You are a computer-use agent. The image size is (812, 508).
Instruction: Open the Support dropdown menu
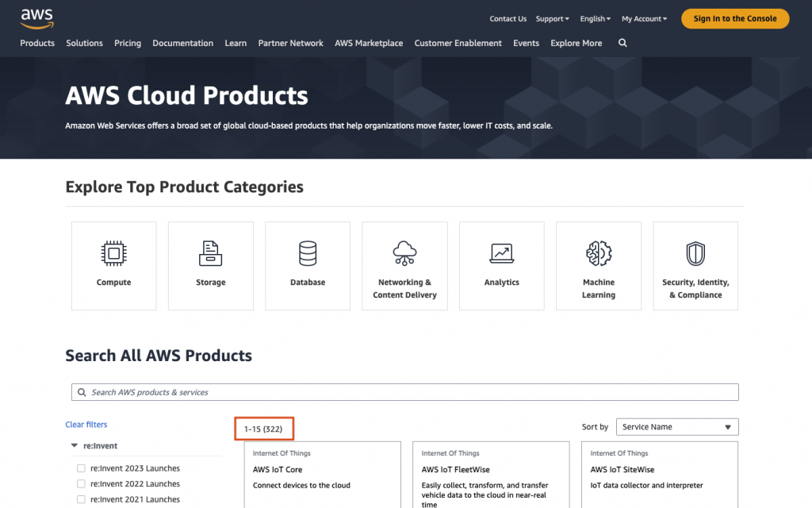point(552,19)
